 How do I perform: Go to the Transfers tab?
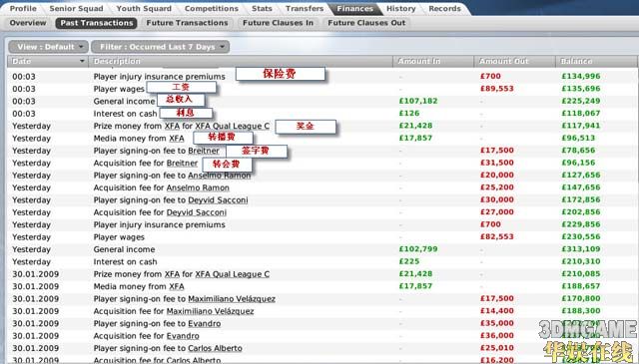(305, 9)
